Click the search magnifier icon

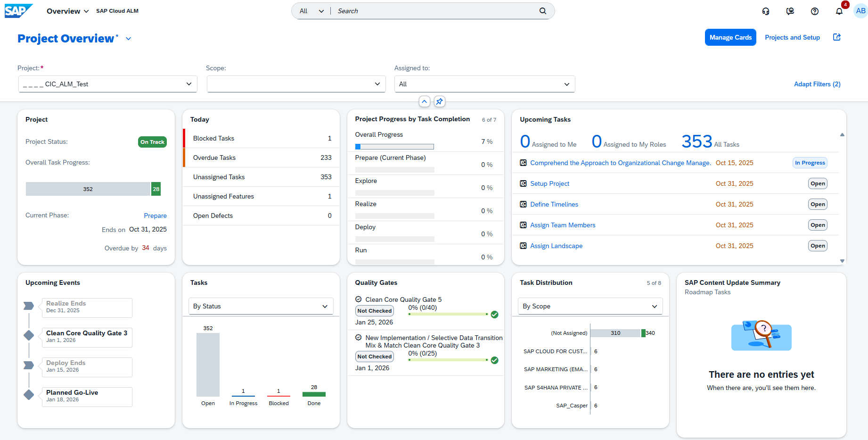click(543, 11)
